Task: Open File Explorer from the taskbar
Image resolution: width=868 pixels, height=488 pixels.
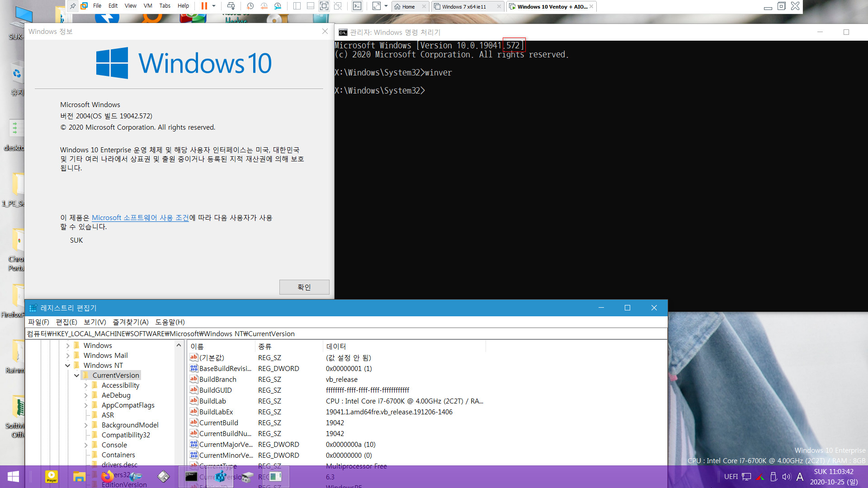Action: click(x=79, y=477)
